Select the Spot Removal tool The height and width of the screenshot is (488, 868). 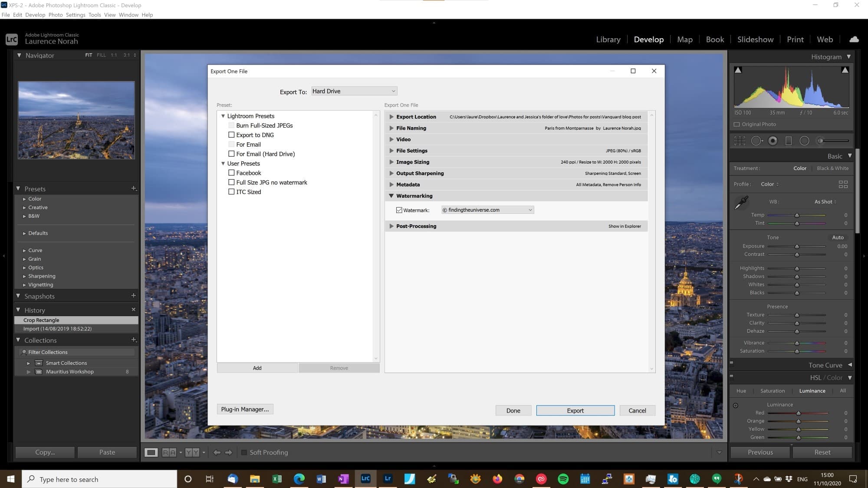[756, 140]
